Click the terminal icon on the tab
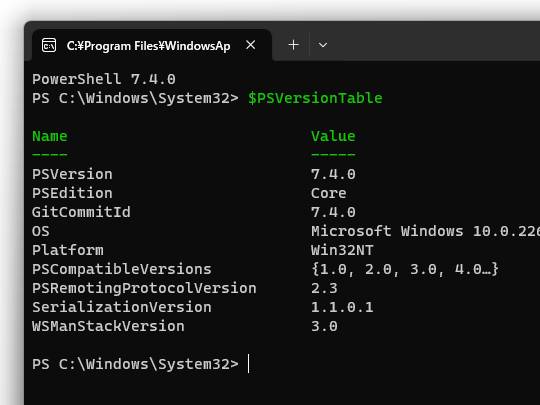Viewport: 540px width, 405px height. click(49, 45)
